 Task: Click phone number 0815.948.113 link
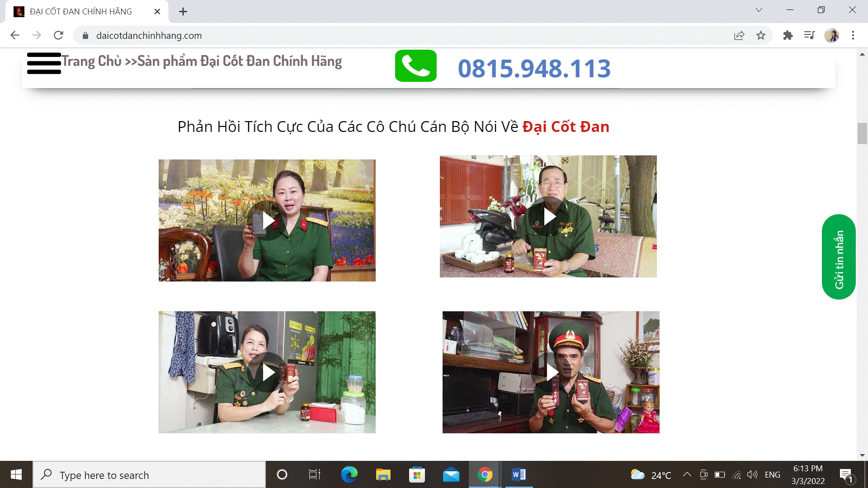coord(534,69)
